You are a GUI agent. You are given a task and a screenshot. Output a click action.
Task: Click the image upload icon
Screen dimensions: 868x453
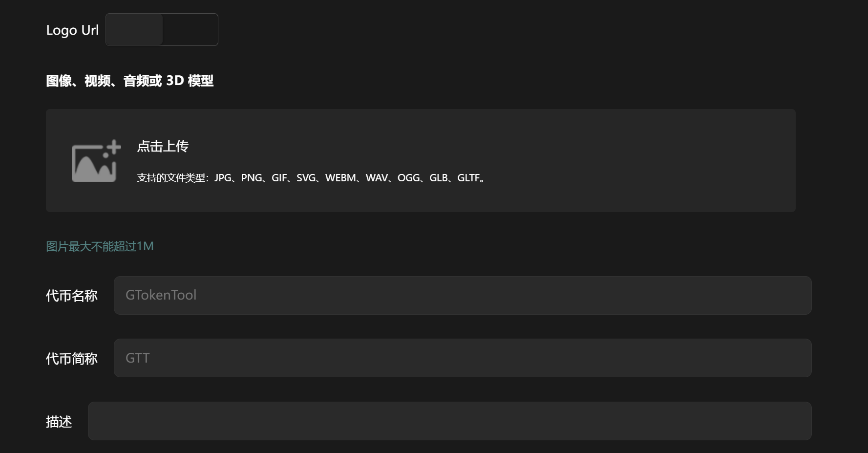tap(96, 161)
